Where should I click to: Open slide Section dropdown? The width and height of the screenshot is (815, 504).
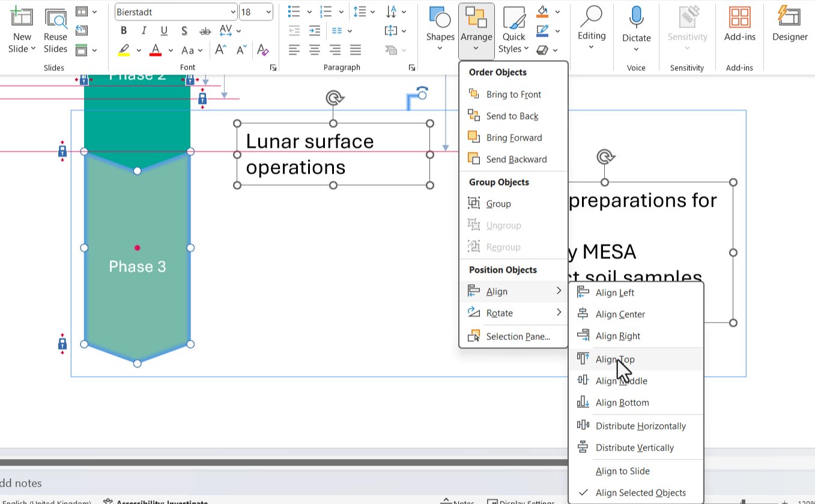86,50
